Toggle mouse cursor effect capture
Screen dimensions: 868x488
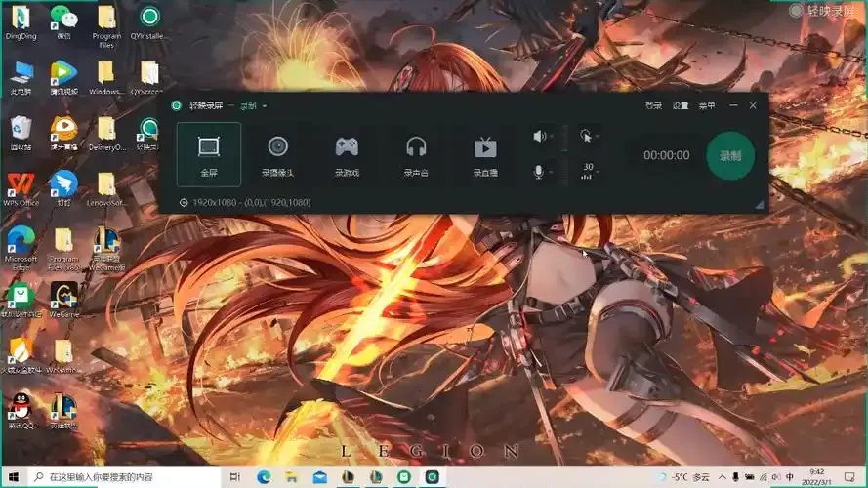pyautogui.click(x=586, y=136)
